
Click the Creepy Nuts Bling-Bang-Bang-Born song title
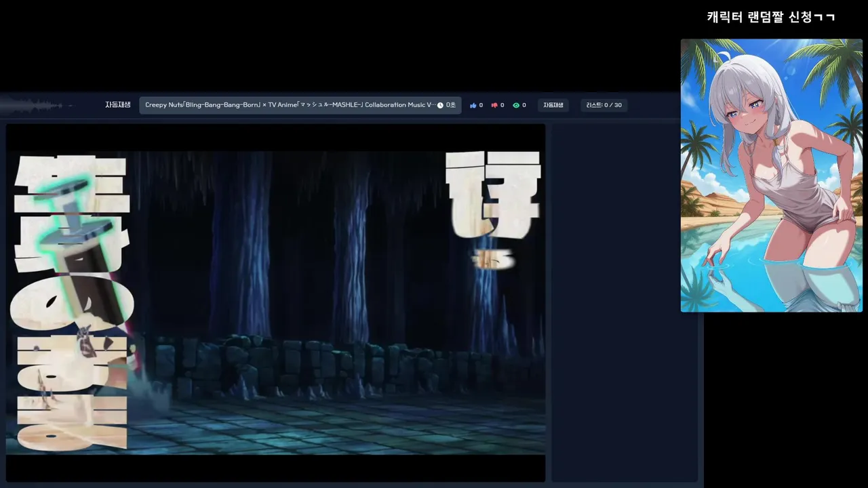[290, 105]
